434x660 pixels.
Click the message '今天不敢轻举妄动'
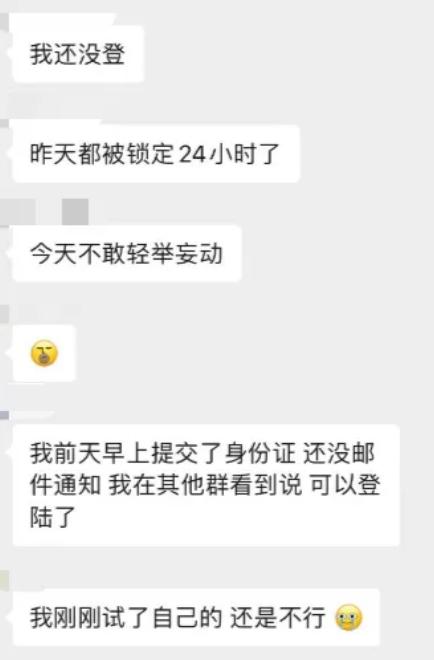pyautogui.click(x=127, y=254)
